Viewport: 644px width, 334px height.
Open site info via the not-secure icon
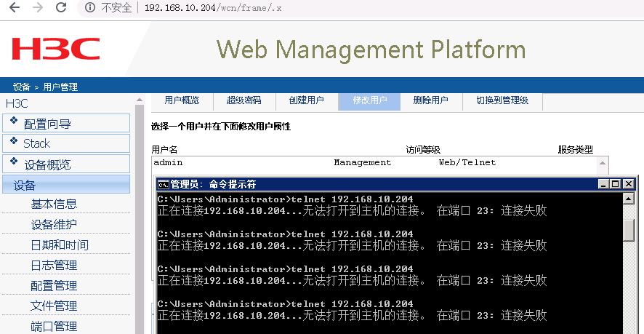[90, 7]
